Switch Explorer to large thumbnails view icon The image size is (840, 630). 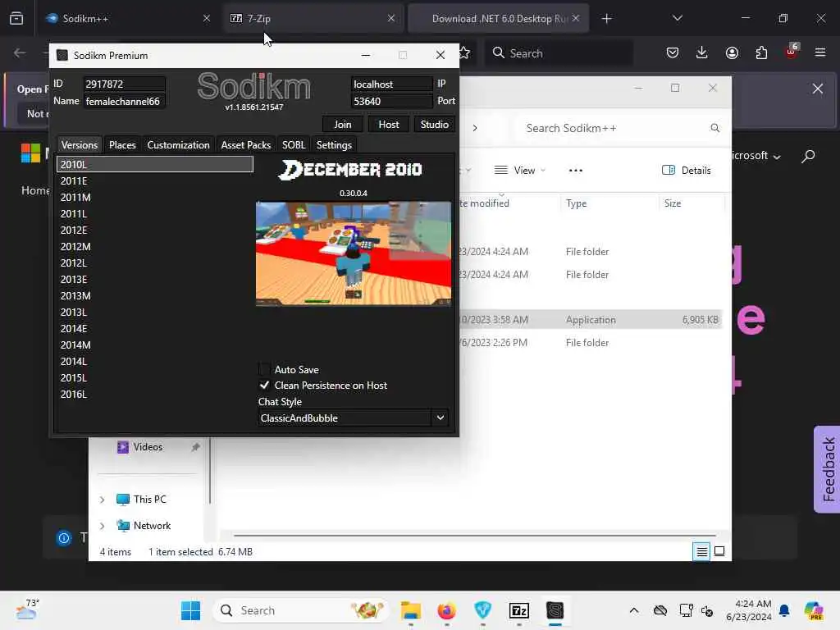[x=719, y=551]
